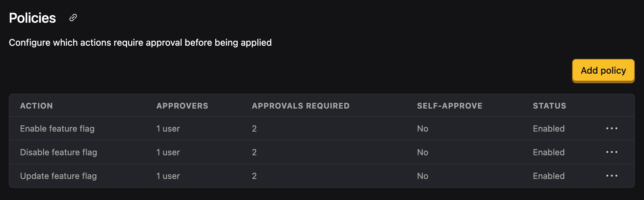Select the Update feature flag policy row
Viewport: 644px width, 200px height.
(58, 176)
